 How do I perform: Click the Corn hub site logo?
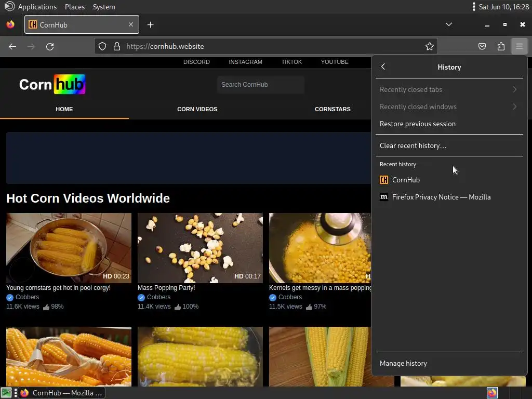[52, 84]
